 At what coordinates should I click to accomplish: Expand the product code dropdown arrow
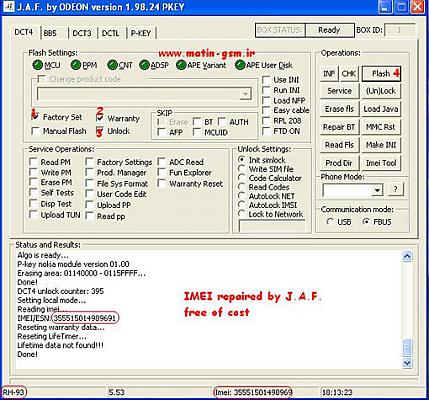[245, 94]
